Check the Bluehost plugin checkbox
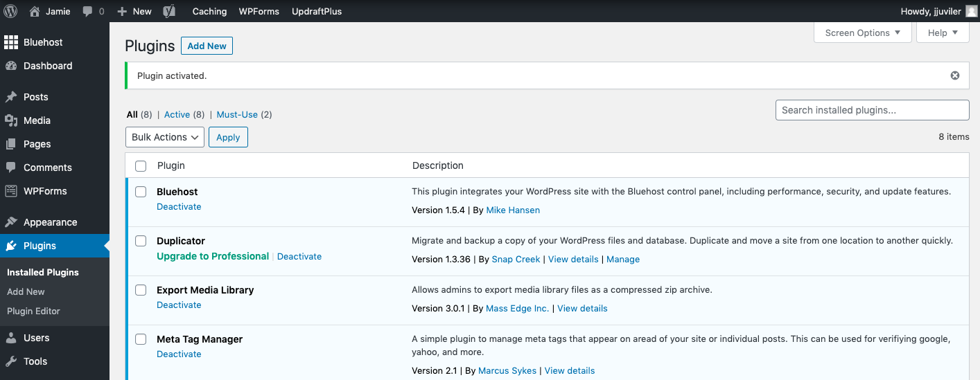Image resolution: width=980 pixels, height=380 pixels. [x=141, y=192]
